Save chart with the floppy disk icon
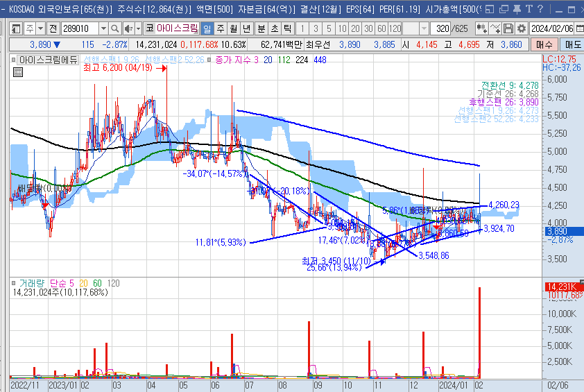This screenshot has width=584, height=392. [x=508, y=28]
